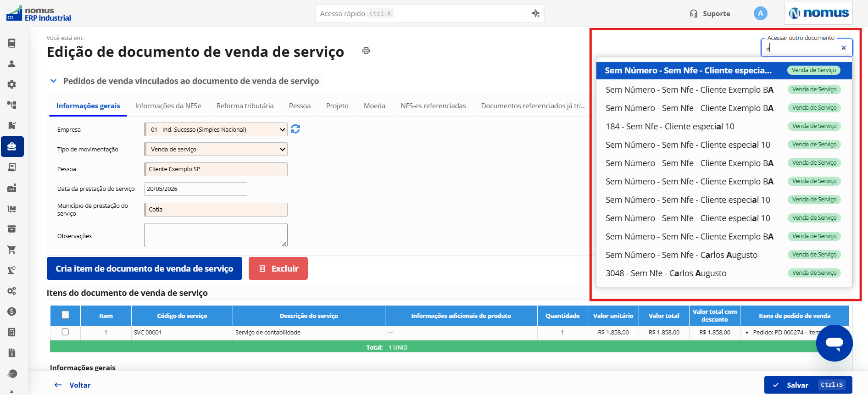
Task: Open the robot arm sidebar icon
Action: coord(12,270)
